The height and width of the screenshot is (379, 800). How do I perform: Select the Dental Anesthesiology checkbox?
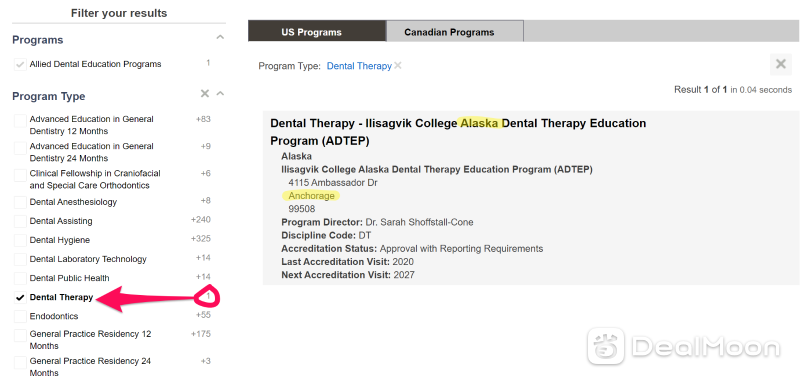[20, 203]
